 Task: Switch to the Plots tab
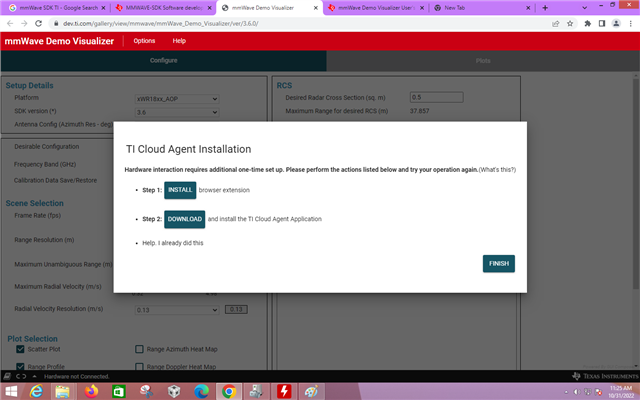483,60
